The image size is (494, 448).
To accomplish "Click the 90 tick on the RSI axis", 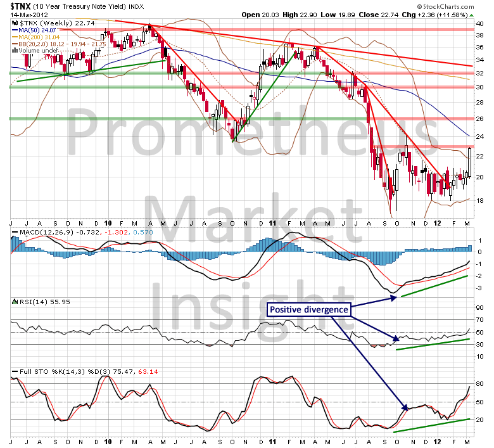I will 480,308.
